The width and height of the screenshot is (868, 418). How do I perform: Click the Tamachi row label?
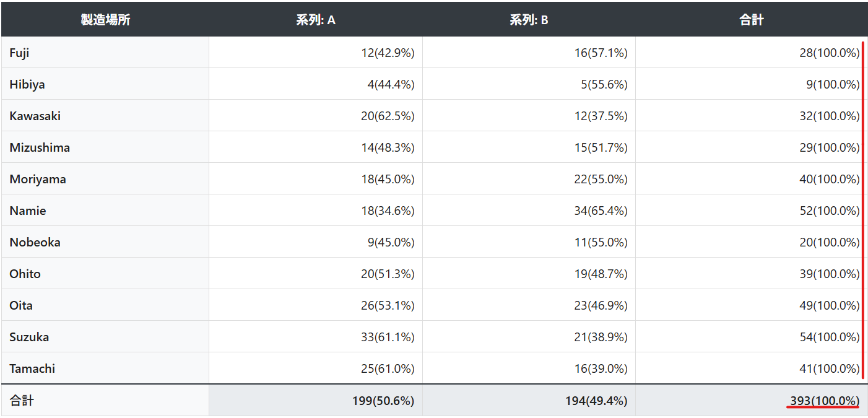tap(32, 368)
